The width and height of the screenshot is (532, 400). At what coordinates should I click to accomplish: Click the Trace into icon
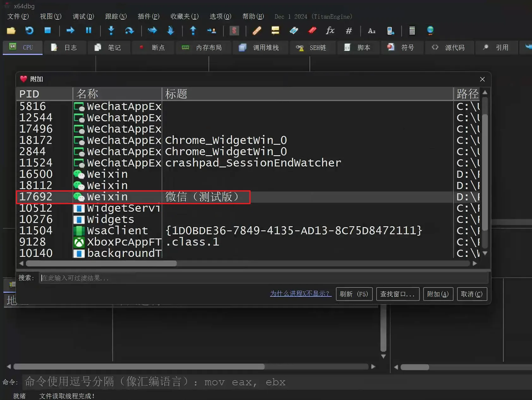tap(152, 30)
